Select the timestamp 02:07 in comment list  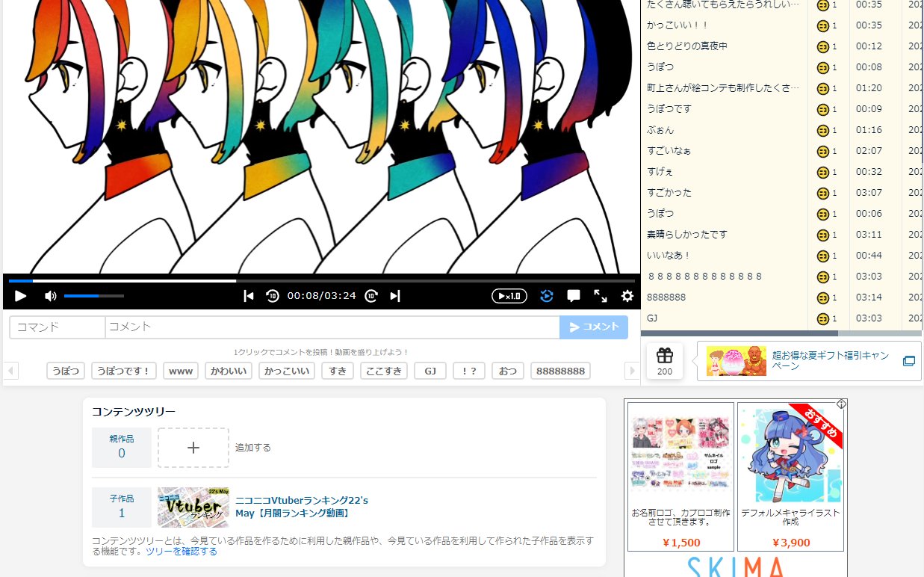869,151
